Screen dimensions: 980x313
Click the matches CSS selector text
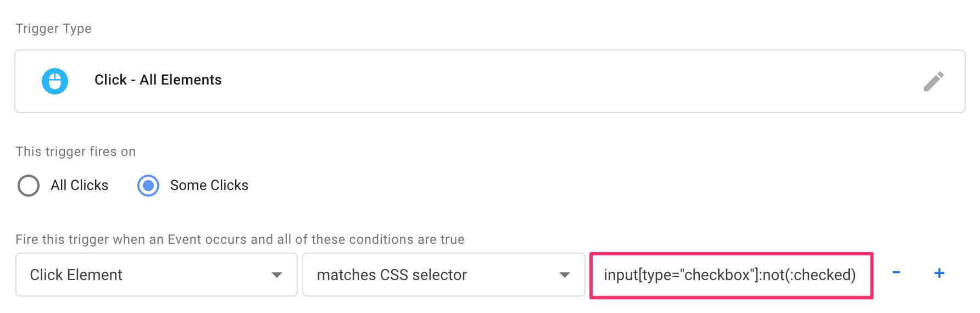392,275
